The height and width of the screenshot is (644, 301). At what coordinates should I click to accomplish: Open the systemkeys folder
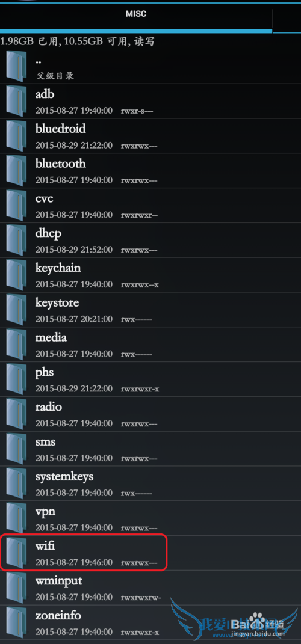(150, 483)
